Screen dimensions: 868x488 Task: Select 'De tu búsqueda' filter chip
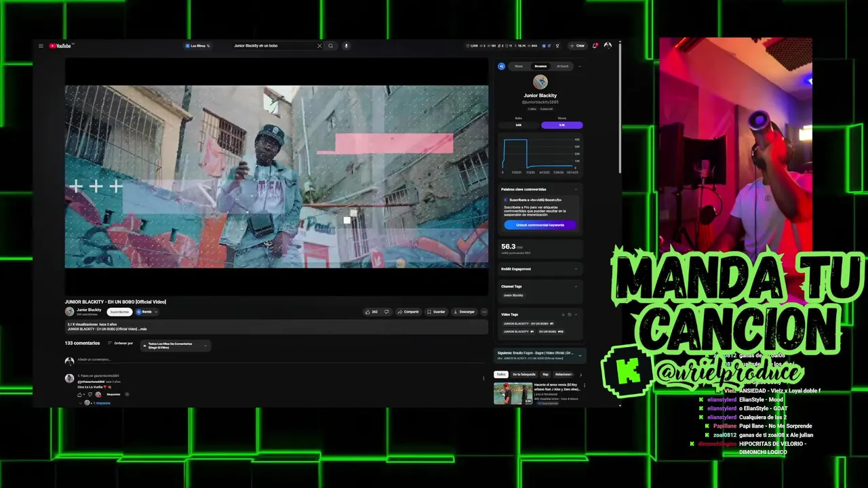click(524, 374)
